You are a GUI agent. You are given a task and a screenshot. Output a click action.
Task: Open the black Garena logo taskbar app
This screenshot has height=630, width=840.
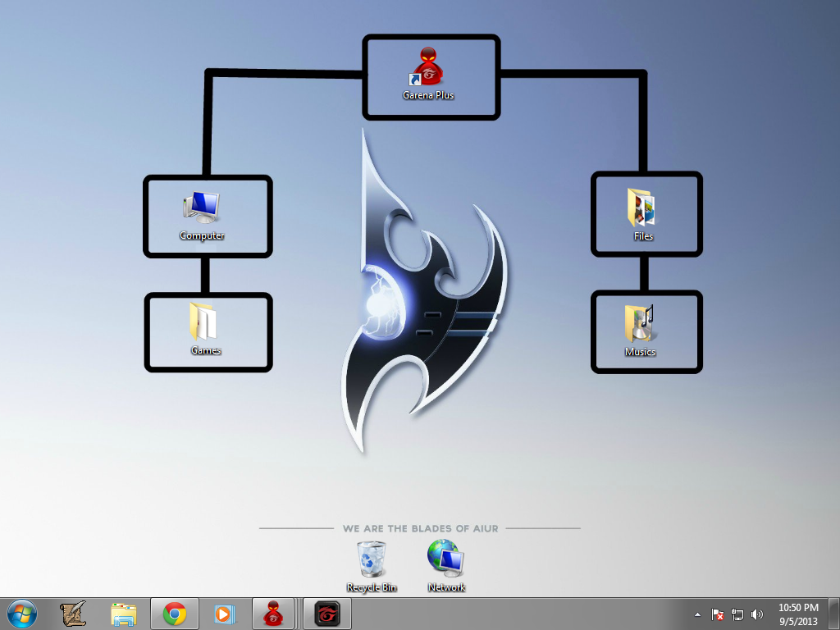[327, 614]
